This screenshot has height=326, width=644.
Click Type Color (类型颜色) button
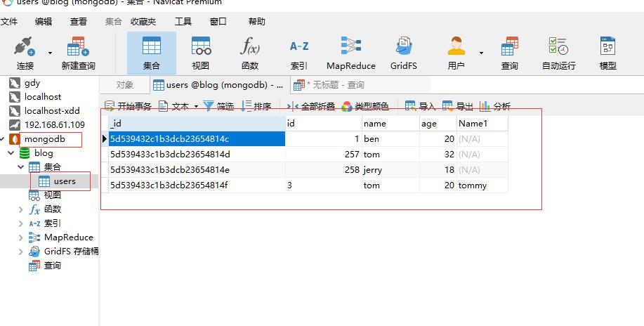tap(364, 107)
